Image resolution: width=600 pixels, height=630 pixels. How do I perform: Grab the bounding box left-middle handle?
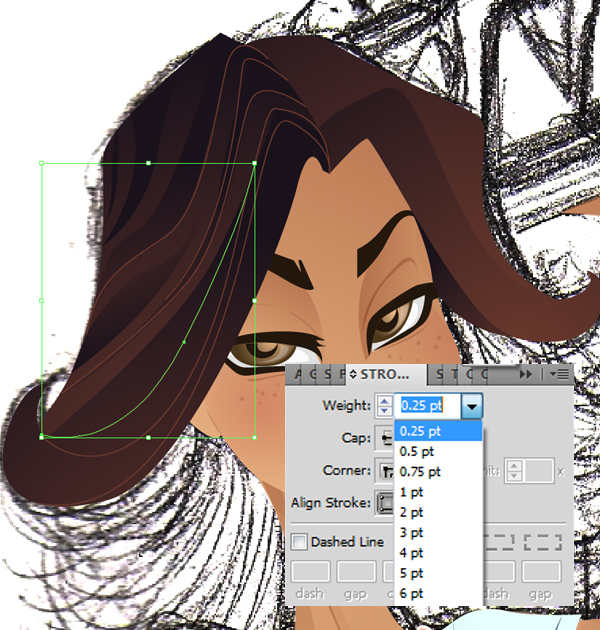pos(41,301)
